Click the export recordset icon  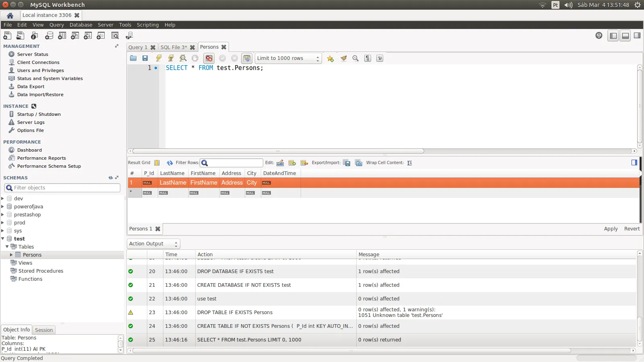click(347, 163)
